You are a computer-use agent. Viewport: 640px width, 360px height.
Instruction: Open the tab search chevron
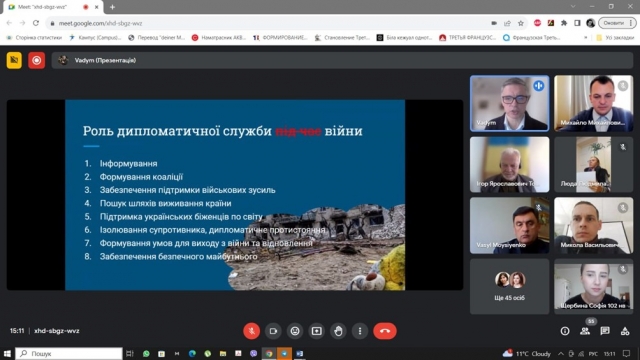point(573,7)
